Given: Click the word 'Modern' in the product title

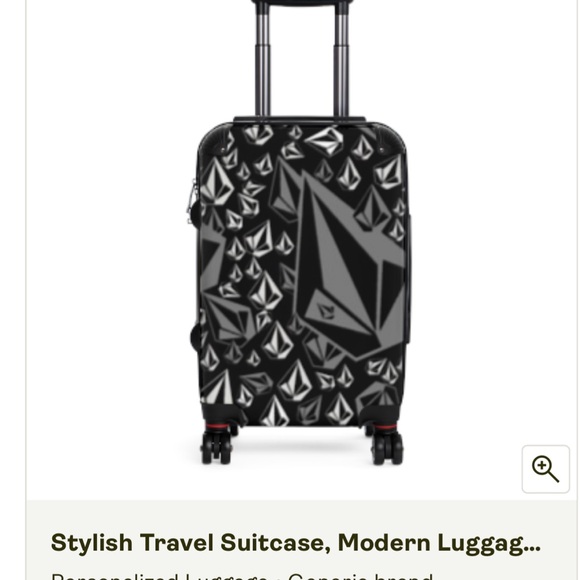Looking at the screenshot, I should (x=384, y=543).
